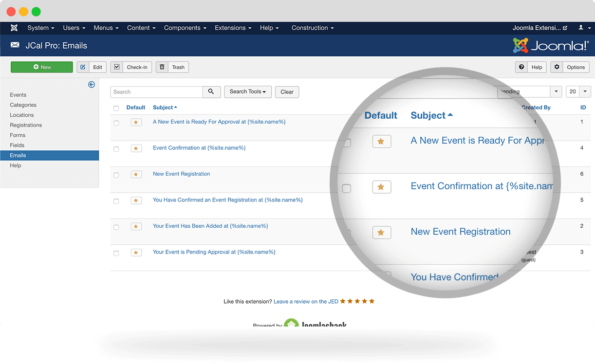
Task: Toggle default star for 'New Event Registration'
Action: 136,174
